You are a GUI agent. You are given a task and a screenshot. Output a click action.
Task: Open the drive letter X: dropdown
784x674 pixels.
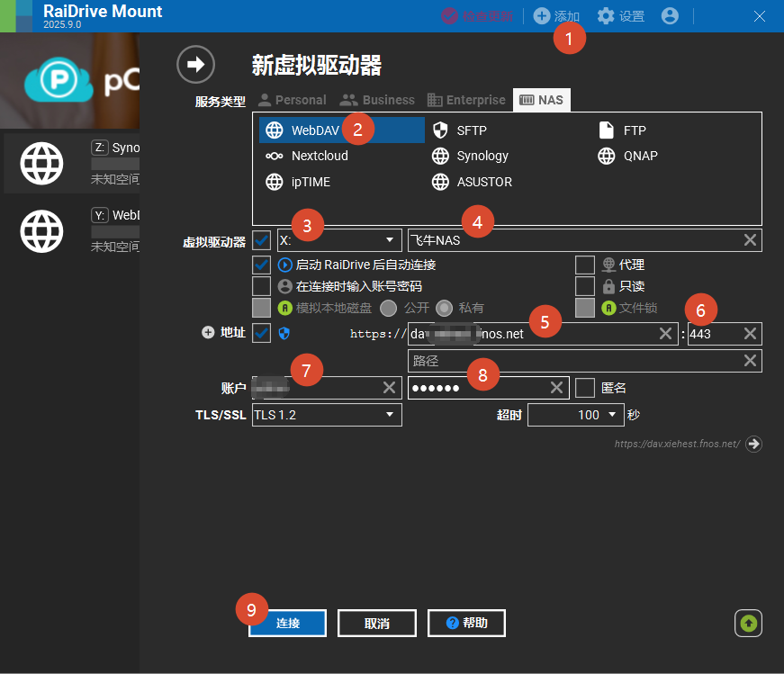[339, 240]
